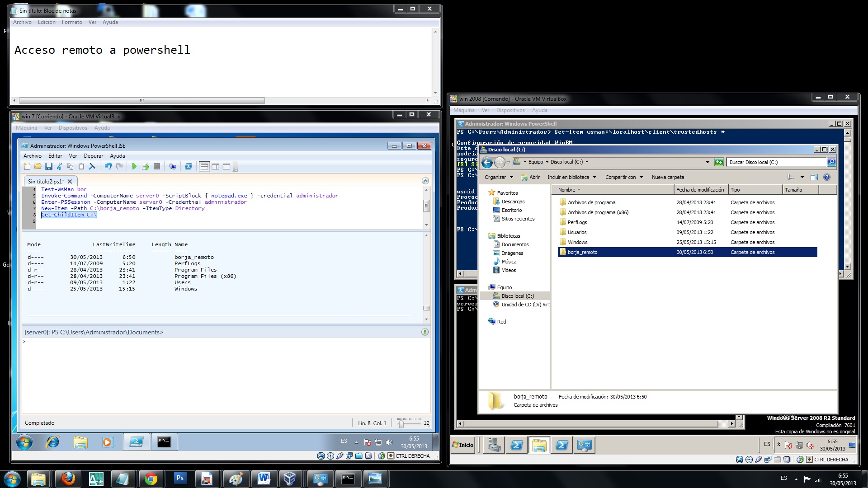
Task: Click the Inicio start button
Action: click(x=462, y=445)
